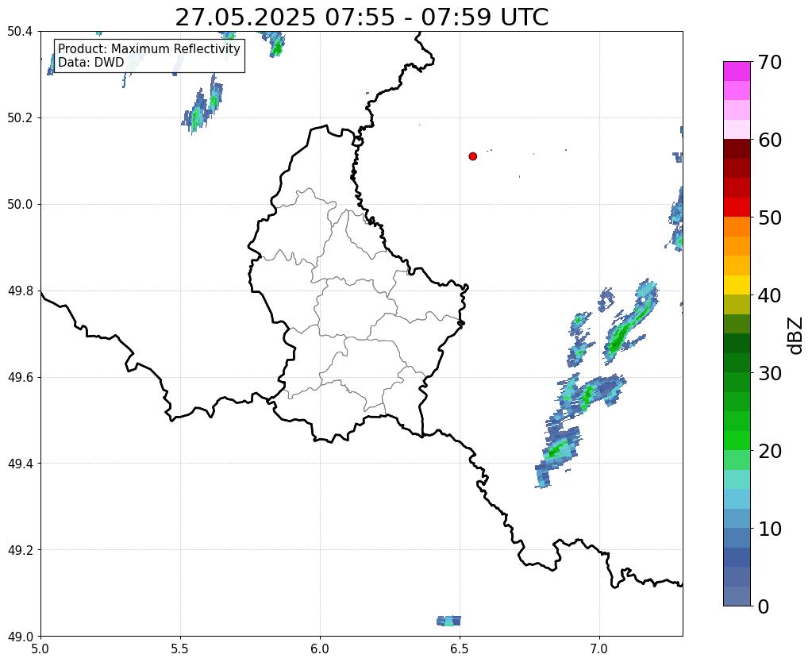Pick the magenta top swatch of colorbar
Image resolution: width=812 pixels, height=662 pixels.
[737, 71]
